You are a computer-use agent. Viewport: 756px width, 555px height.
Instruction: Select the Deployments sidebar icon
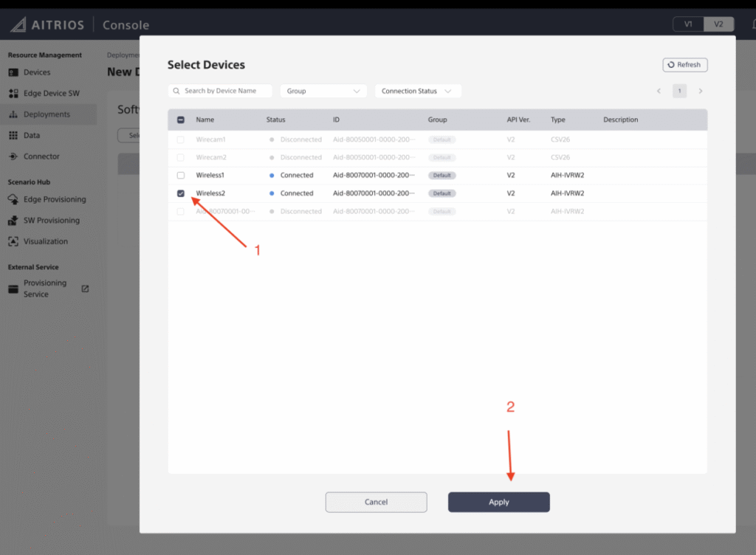pos(13,114)
